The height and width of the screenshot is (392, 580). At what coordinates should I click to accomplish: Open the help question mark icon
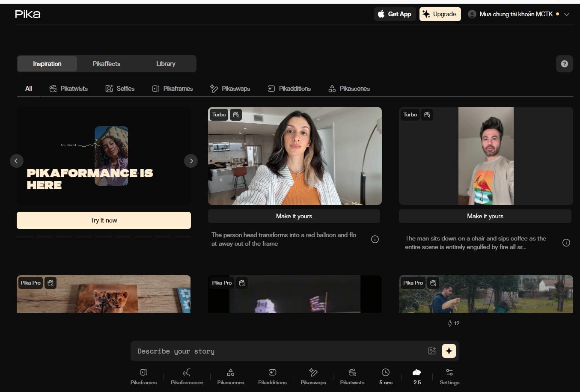(x=564, y=64)
